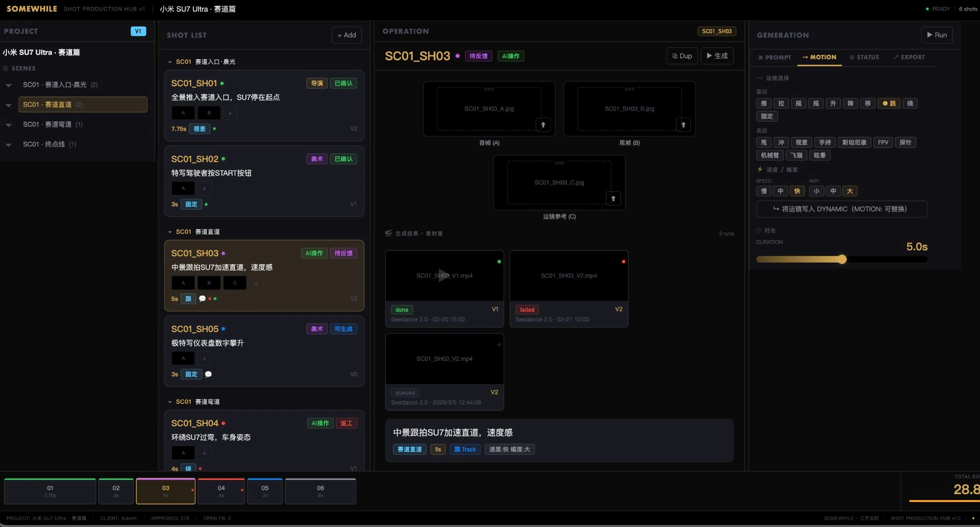
Task: Collapse the SC01 赛道直道 group in shot list
Action: point(170,232)
